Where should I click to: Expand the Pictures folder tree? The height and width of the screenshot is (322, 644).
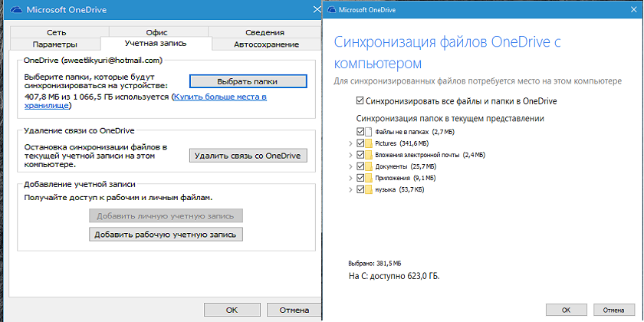tap(350, 144)
